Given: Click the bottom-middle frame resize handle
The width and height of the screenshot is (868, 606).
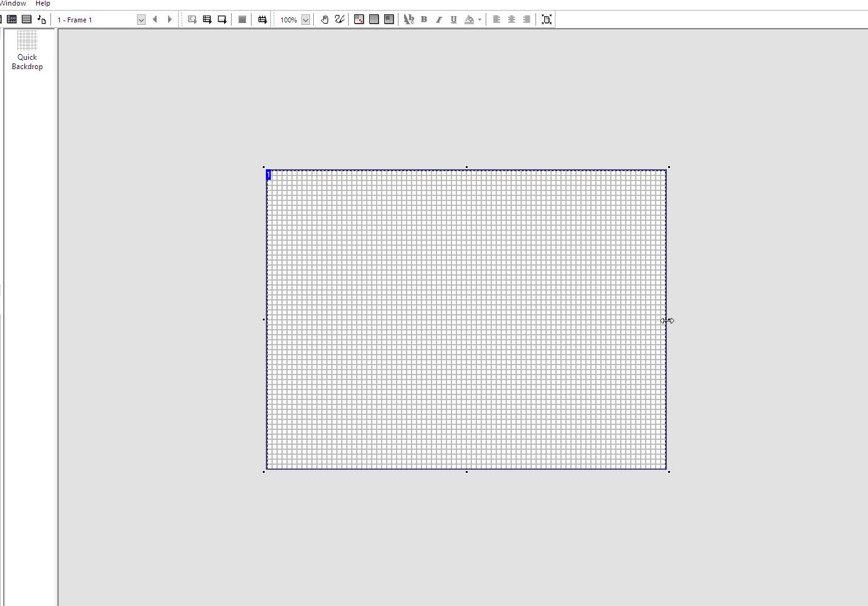Looking at the screenshot, I should click(x=466, y=472).
